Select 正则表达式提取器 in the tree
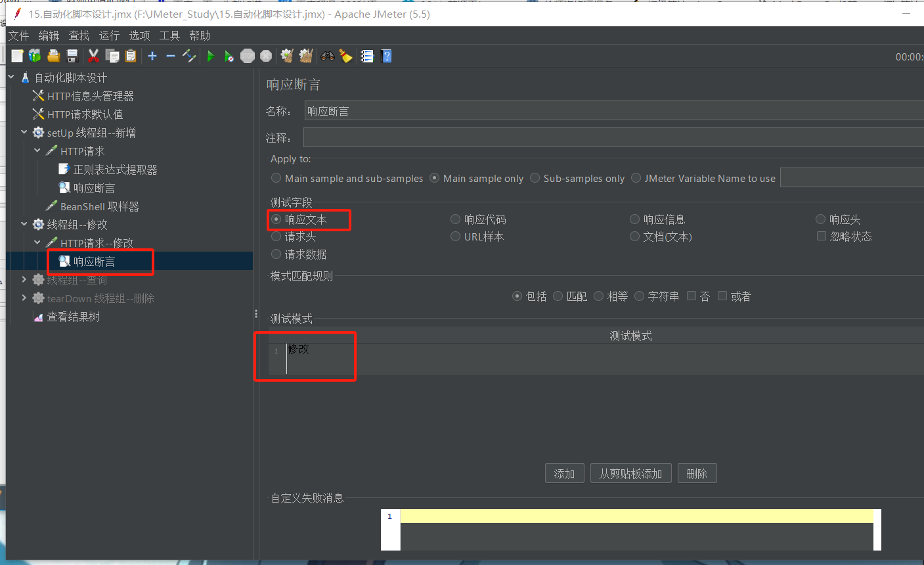924x565 pixels. pyautogui.click(x=116, y=169)
